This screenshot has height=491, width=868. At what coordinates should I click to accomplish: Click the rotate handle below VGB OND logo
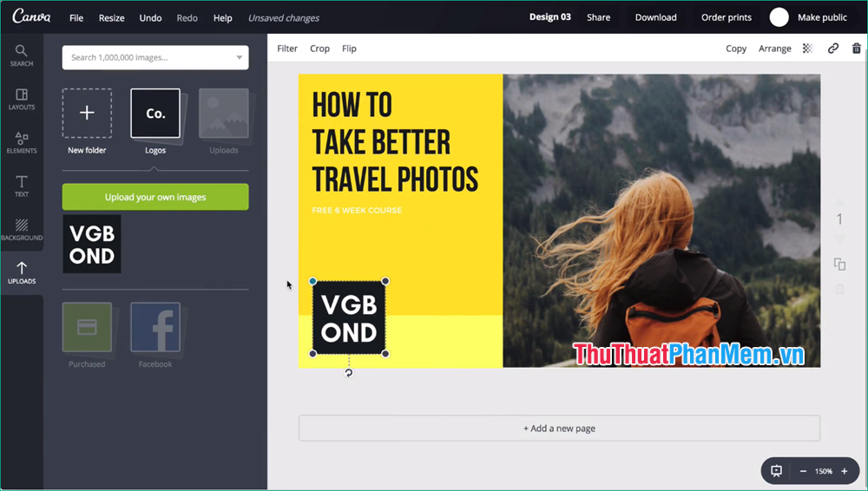coord(348,373)
